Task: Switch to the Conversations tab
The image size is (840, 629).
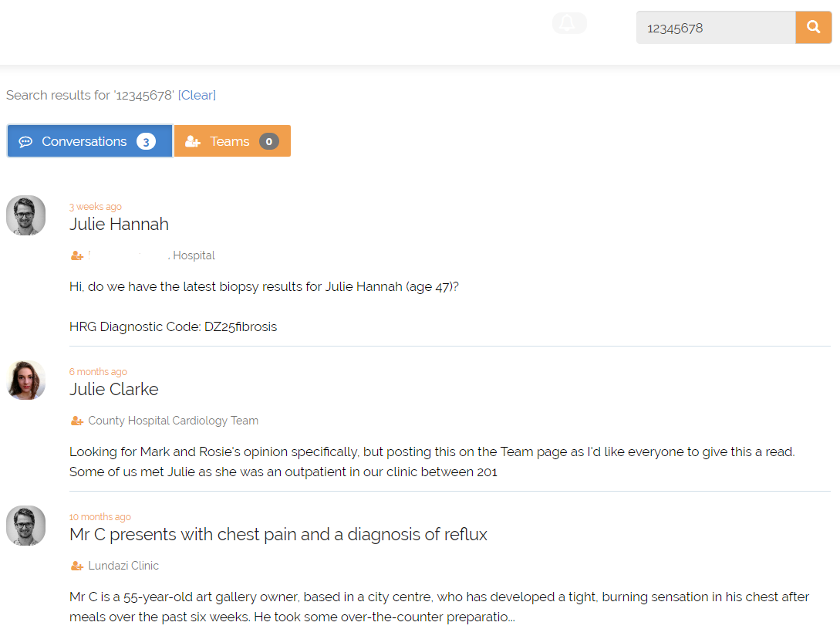Action: coord(90,141)
